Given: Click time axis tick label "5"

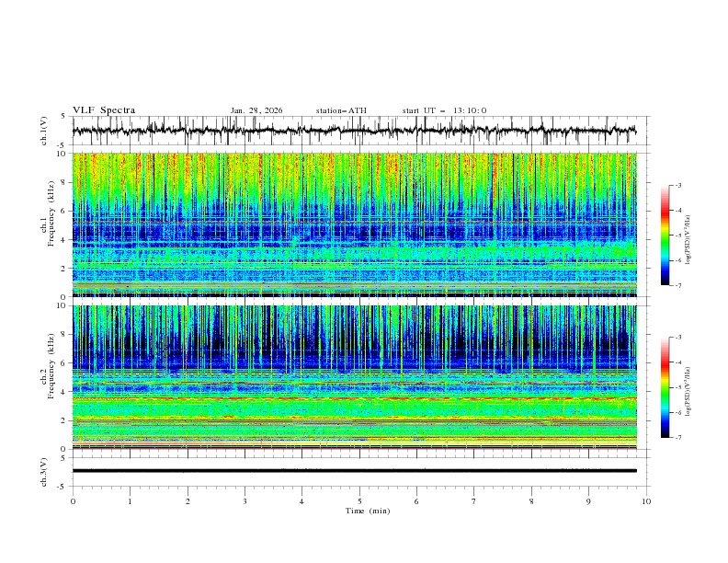Looking at the screenshot, I should pos(359,501).
